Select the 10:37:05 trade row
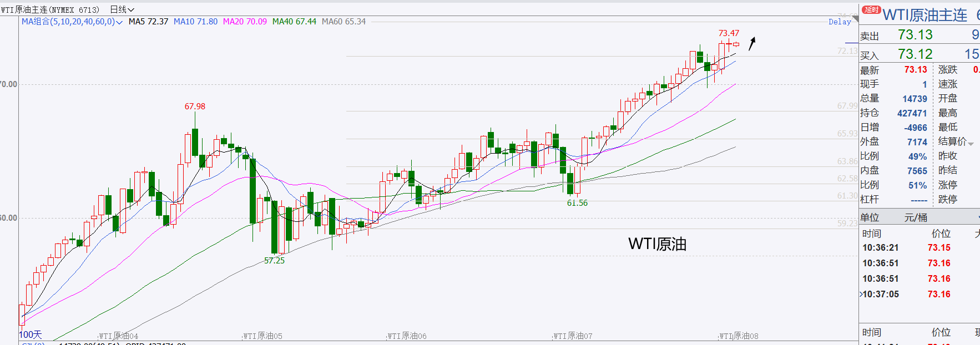 click(x=919, y=294)
